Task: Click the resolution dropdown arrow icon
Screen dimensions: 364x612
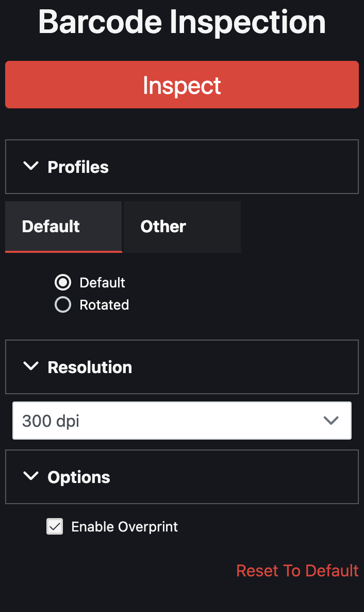Action: (330, 421)
